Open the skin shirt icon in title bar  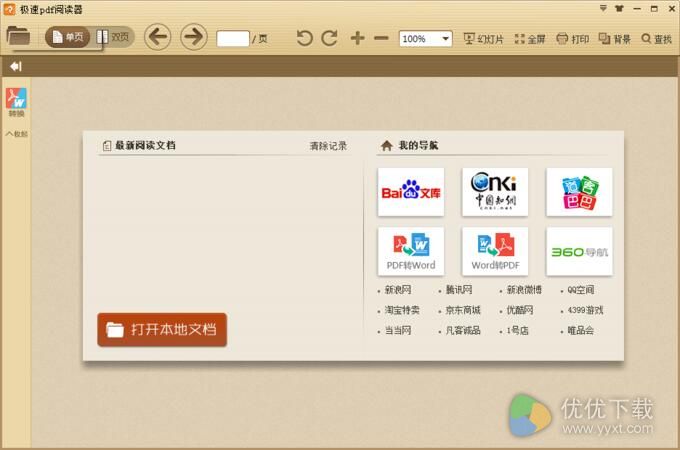pos(619,8)
